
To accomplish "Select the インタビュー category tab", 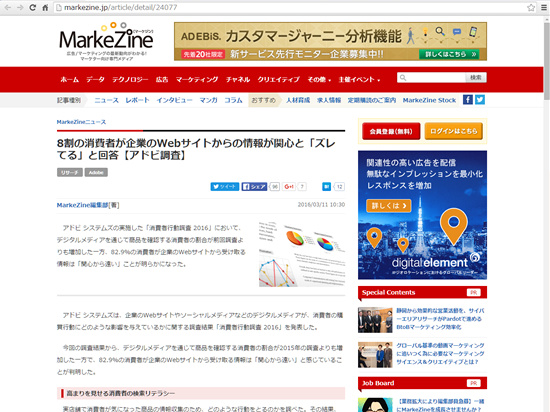I will click(x=174, y=100).
